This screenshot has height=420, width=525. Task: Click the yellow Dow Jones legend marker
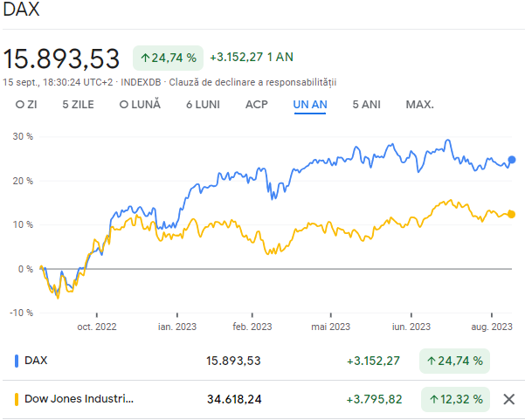pyautogui.click(x=17, y=399)
